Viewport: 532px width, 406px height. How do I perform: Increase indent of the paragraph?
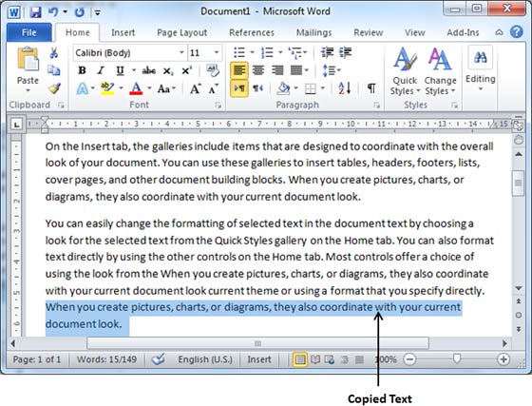pos(346,52)
